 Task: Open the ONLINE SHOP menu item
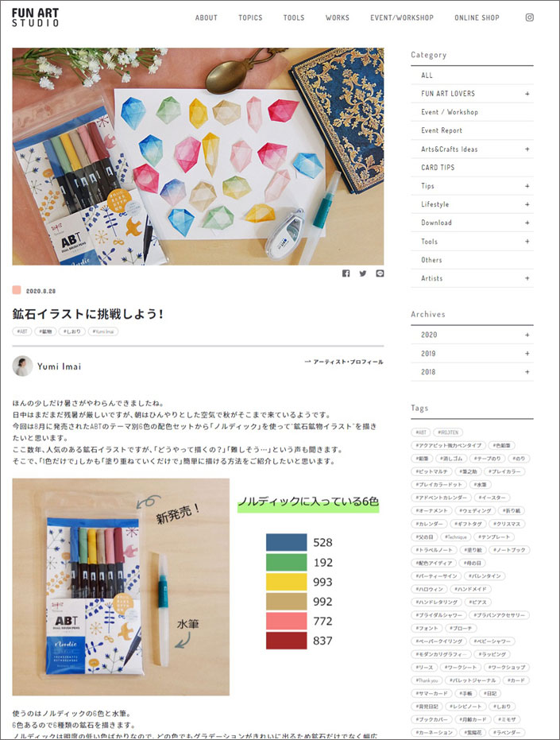[x=477, y=17]
